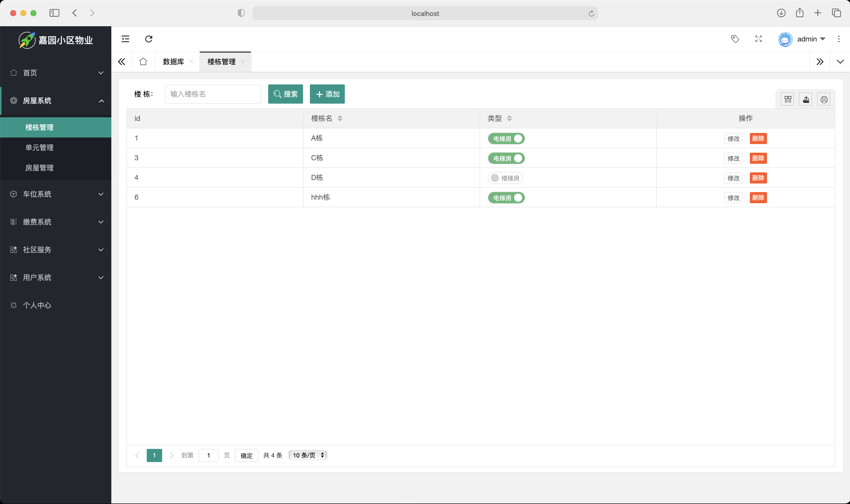Click the 输入楼栋名 search field
This screenshot has height=504, width=850.
213,94
